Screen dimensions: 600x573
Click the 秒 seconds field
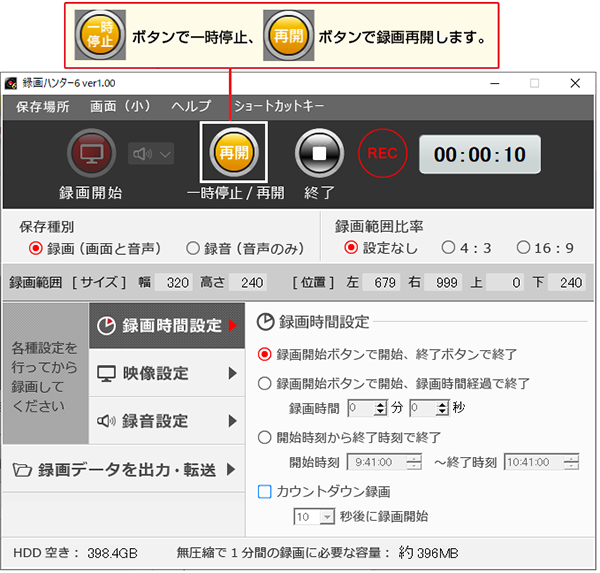coord(422,408)
